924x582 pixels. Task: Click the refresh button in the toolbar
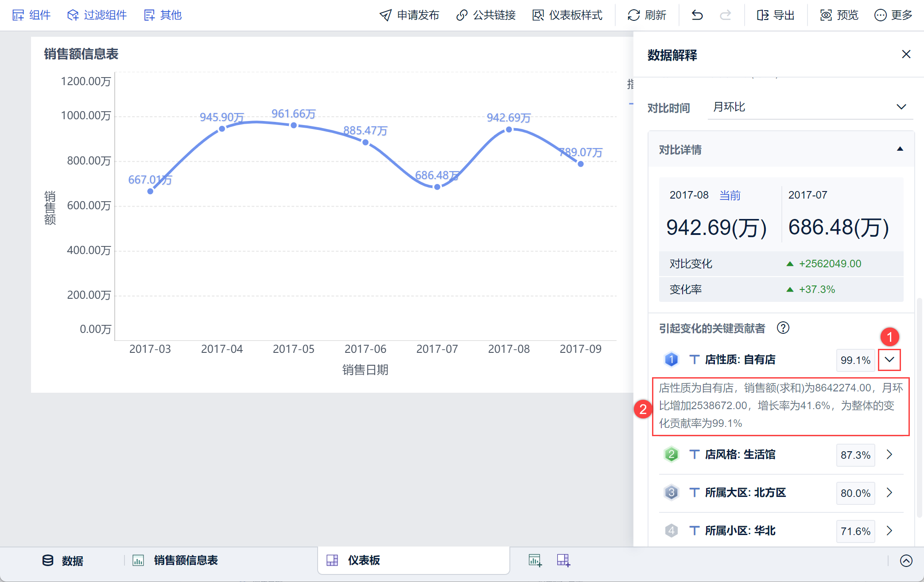pyautogui.click(x=647, y=15)
